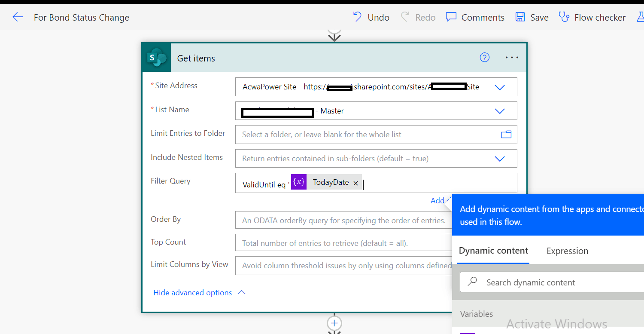Click the Variables section header
Image resolution: width=644 pixels, height=334 pixels.
(x=477, y=314)
